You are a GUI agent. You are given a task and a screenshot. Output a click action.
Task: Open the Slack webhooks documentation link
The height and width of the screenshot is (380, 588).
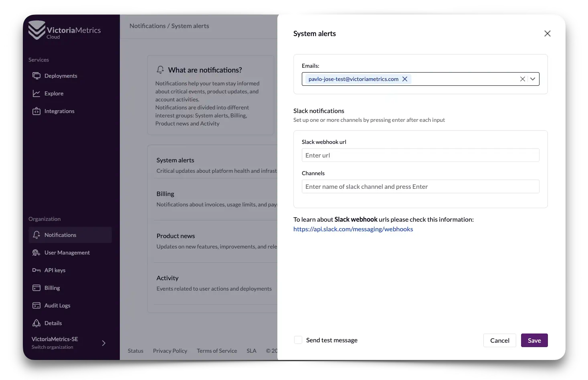[x=353, y=229]
